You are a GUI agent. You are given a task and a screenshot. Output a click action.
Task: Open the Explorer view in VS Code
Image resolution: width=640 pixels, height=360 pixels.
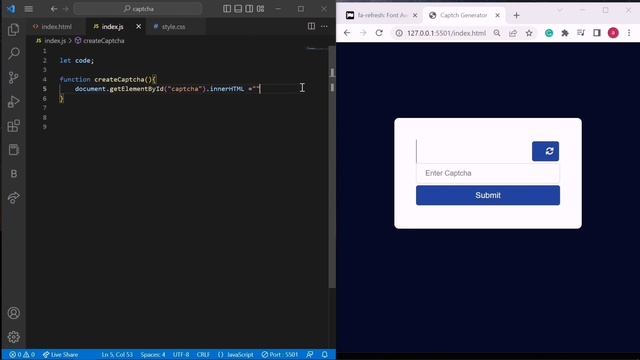pyautogui.click(x=13, y=29)
